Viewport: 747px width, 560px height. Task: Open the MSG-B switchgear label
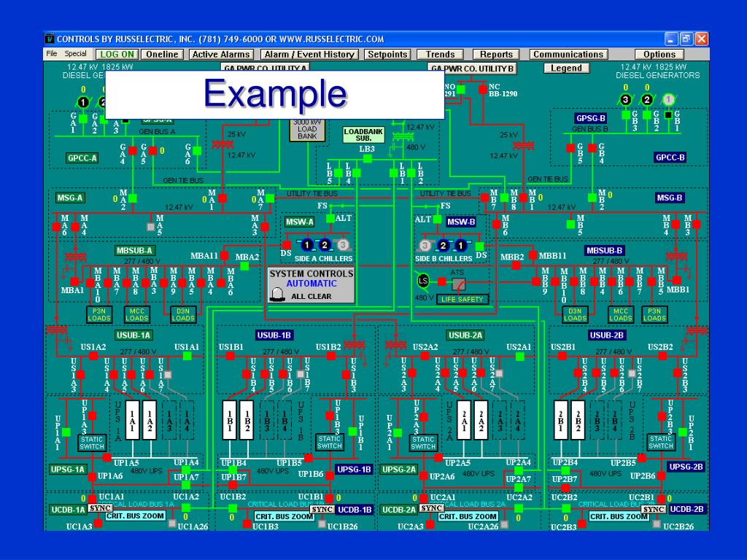click(x=670, y=198)
